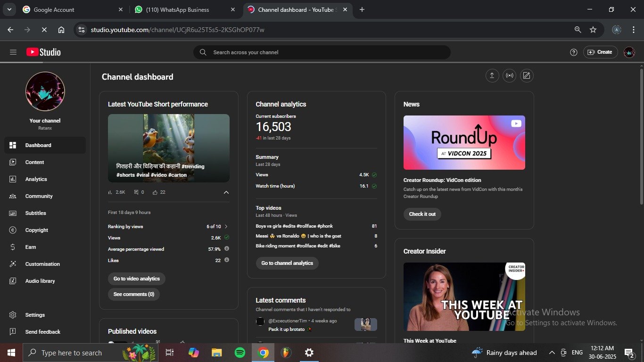Switch to the WhatsApp Business tab
Screen dimensions: 644x362
[x=185, y=9]
